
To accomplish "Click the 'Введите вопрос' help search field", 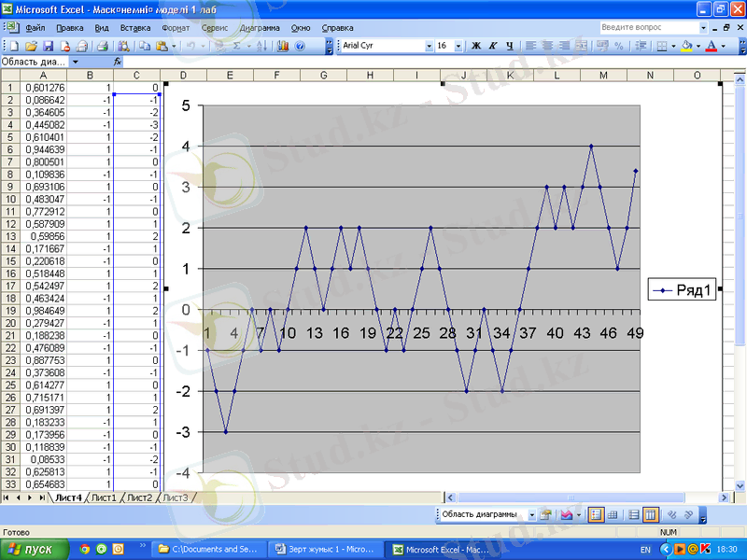I will click(644, 28).
